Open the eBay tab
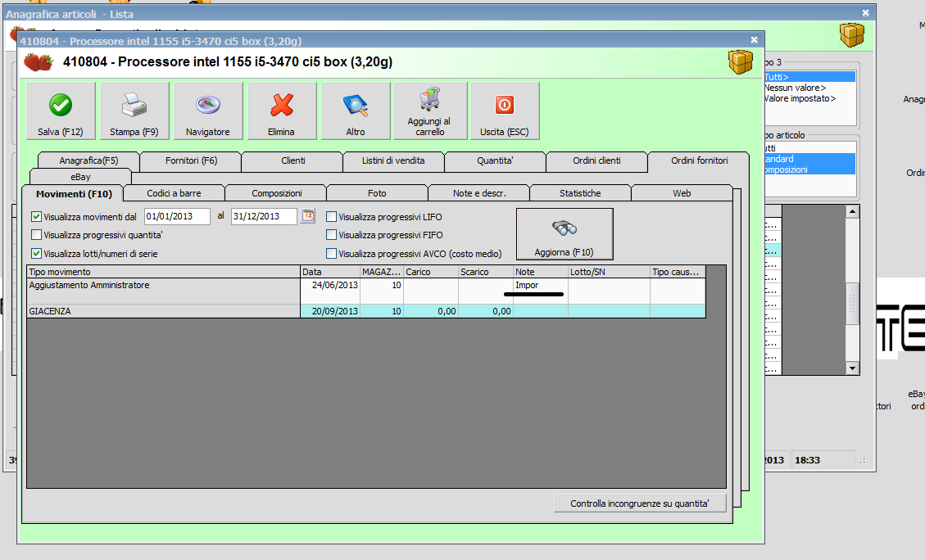 click(x=80, y=177)
